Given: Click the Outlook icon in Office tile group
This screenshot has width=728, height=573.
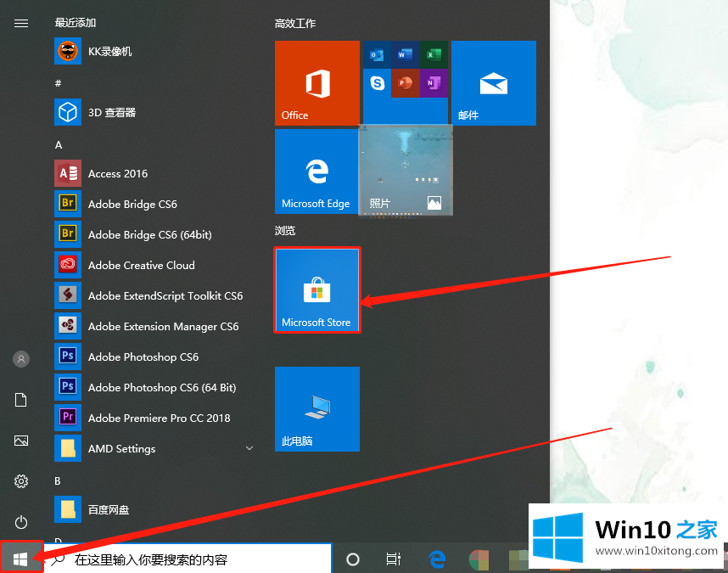Looking at the screenshot, I should point(377,55).
